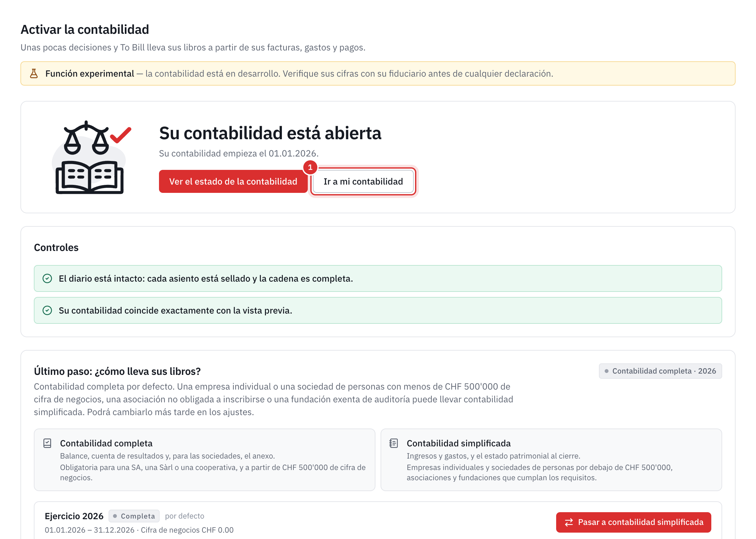
Task: Click '01.01.2026 – 31.12.2026 · Cifra de negocios CHF 0.00'
Action: pyautogui.click(x=139, y=530)
